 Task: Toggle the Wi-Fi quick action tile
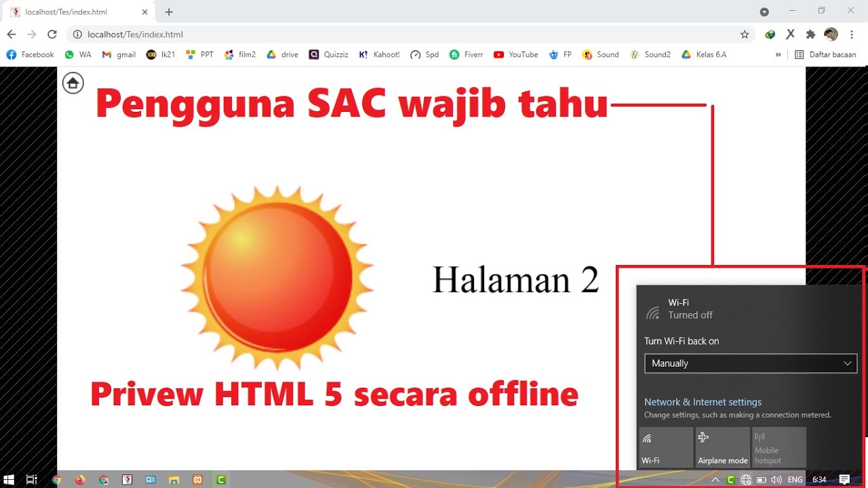pos(666,447)
